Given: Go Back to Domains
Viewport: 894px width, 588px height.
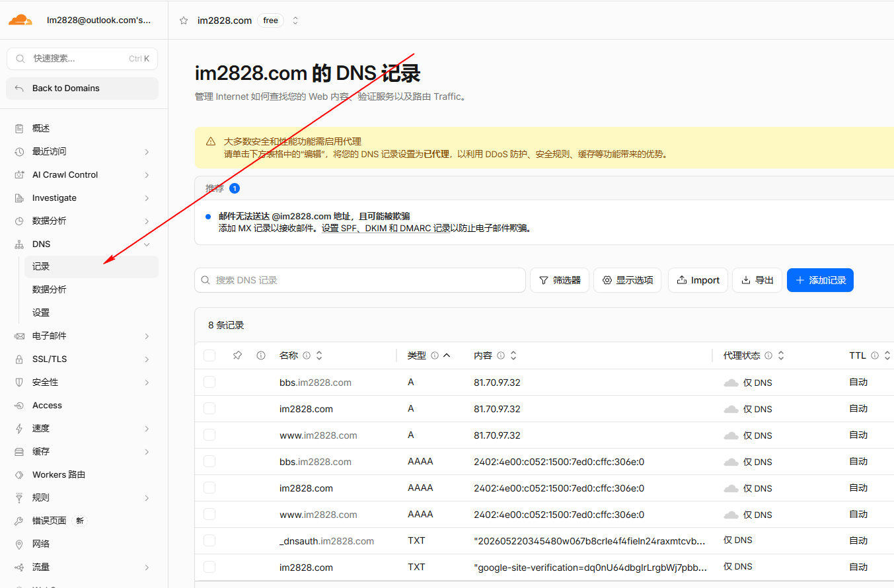Looking at the screenshot, I should click(x=83, y=88).
